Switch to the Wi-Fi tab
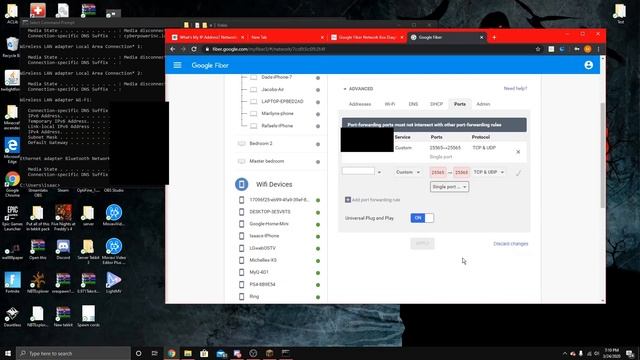The height and width of the screenshot is (360, 640). point(390,104)
